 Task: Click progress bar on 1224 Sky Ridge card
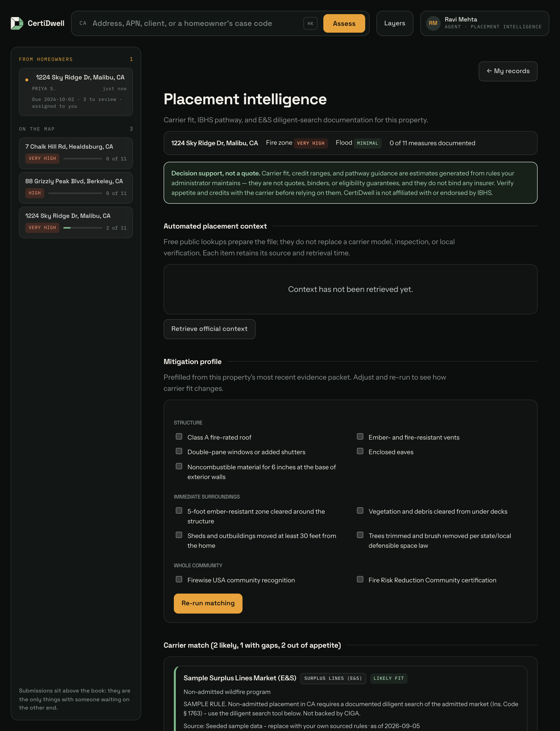point(83,228)
